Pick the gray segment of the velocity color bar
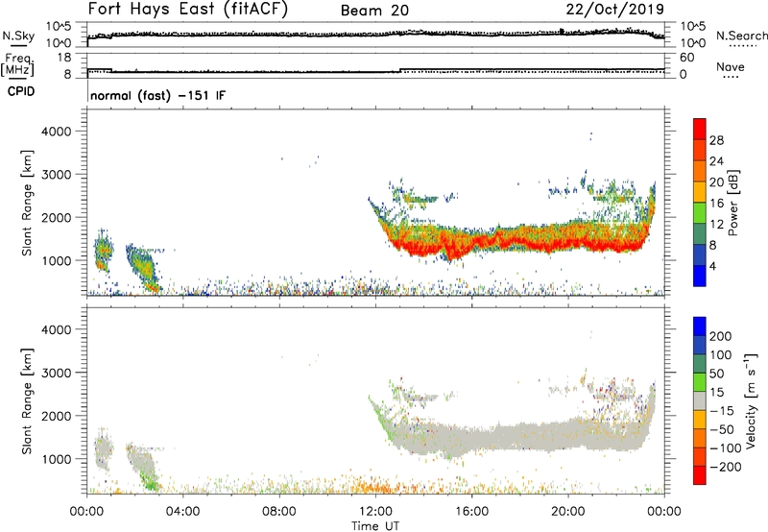Image resolution: width=768 pixels, height=532 pixels. coord(700,400)
